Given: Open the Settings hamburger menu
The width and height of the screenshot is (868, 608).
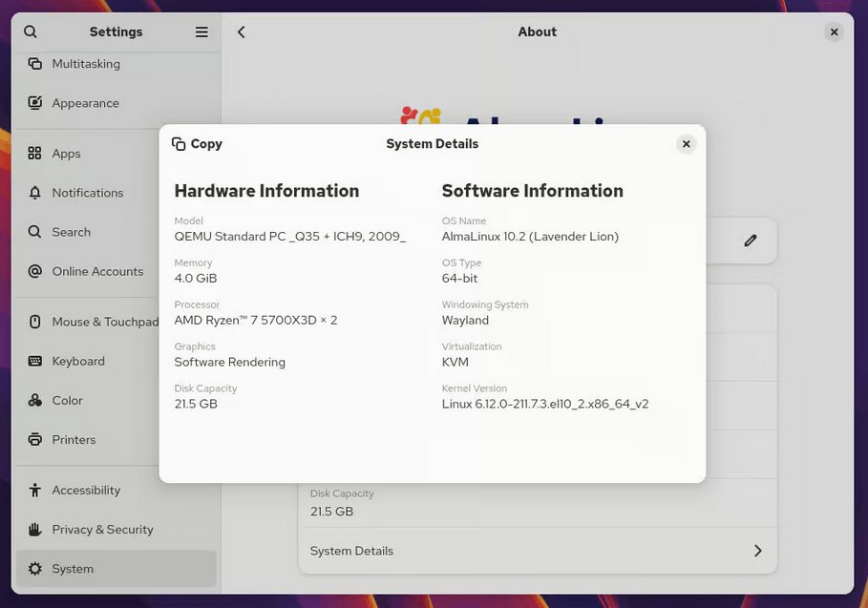Looking at the screenshot, I should tap(201, 32).
